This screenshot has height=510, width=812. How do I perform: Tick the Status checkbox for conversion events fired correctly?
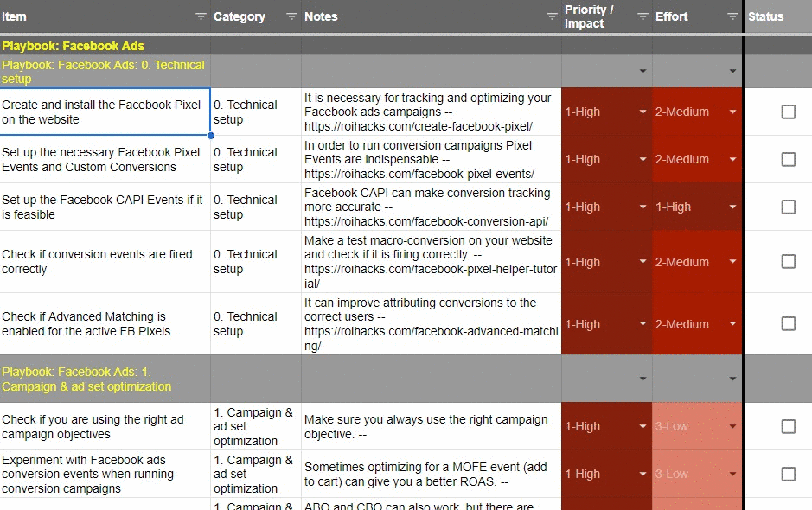pyautogui.click(x=788, y=261)
